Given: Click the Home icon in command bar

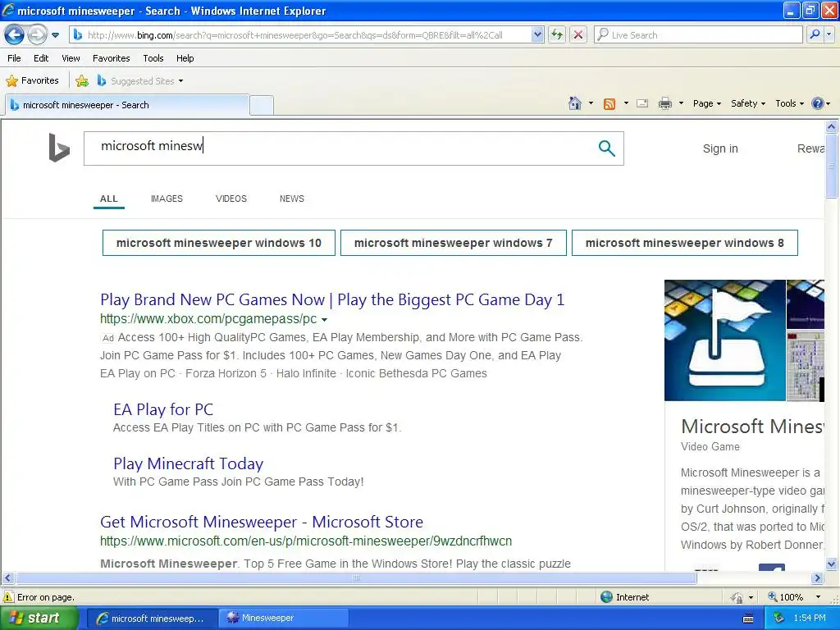Looking at the screenshot, I should tap(575, 103).
